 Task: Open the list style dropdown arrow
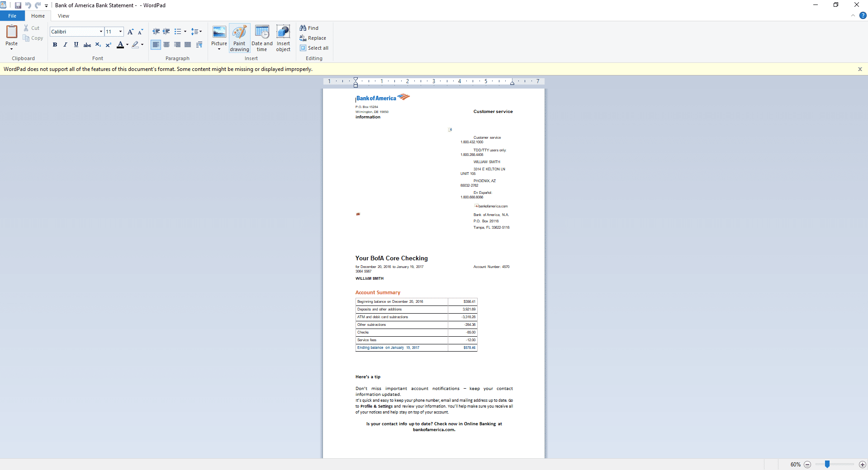(185, 32)
